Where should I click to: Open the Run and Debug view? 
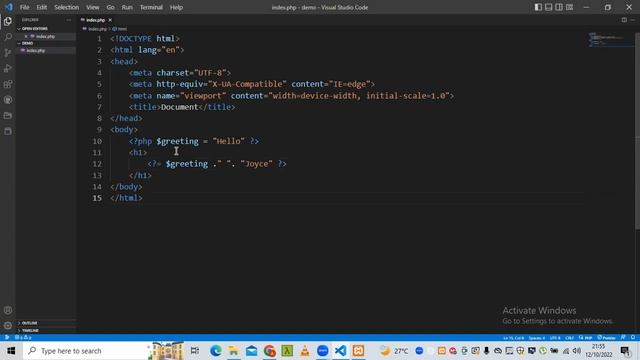pos(8,69)
